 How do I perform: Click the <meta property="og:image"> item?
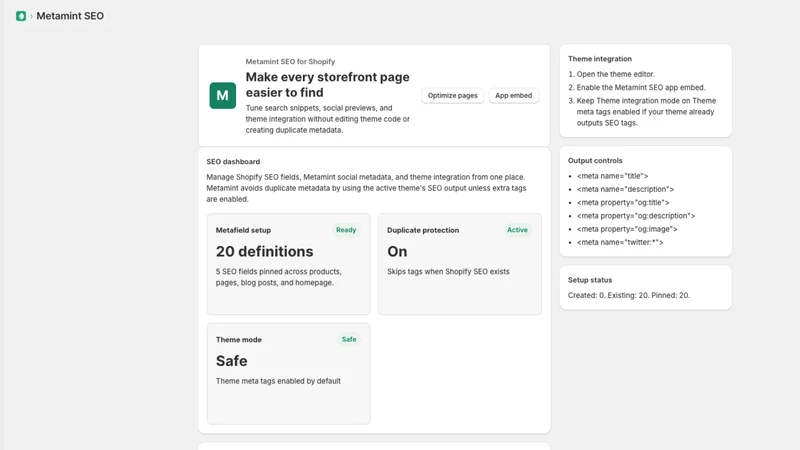627,229
